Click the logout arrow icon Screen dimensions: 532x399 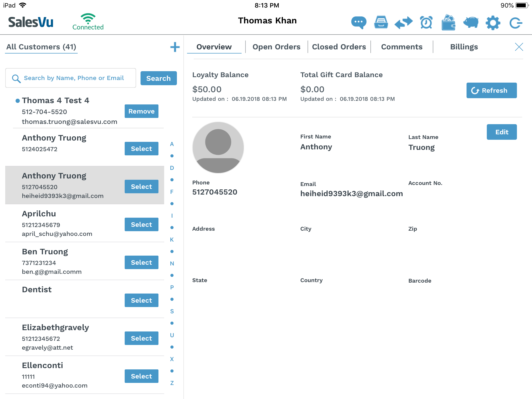coord(515,23)
